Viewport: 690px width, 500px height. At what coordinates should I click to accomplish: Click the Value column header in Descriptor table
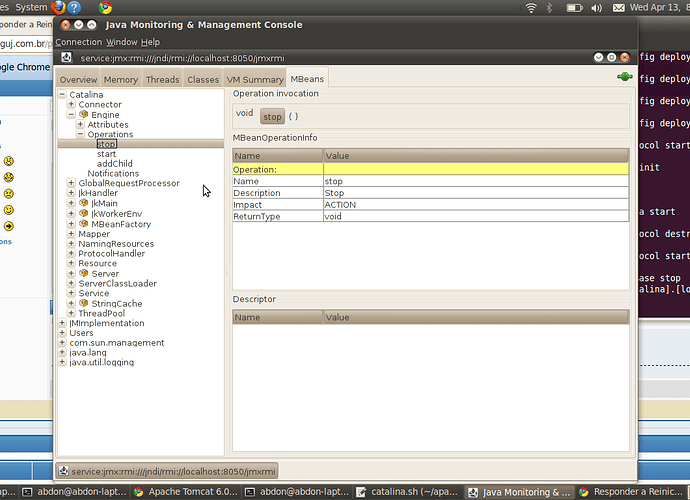click(x=476, y=317)
